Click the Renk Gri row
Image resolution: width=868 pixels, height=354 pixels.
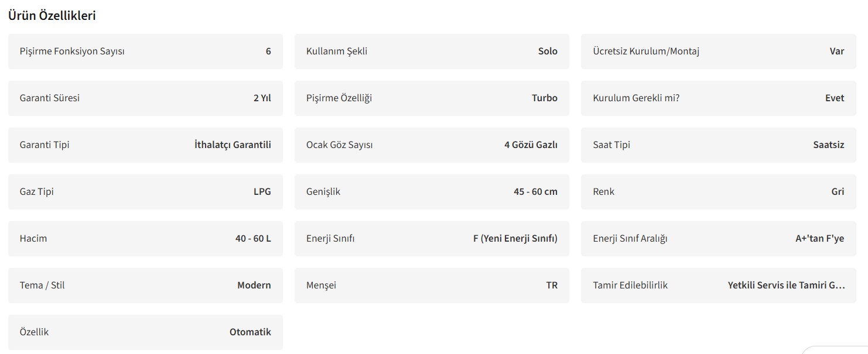718,192
